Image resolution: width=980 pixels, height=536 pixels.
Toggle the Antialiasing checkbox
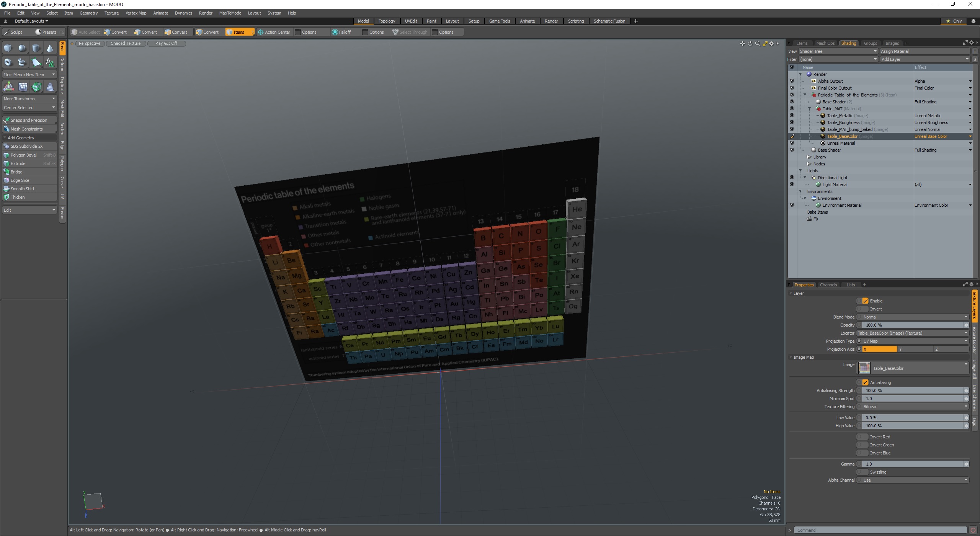tap(865, 382)
